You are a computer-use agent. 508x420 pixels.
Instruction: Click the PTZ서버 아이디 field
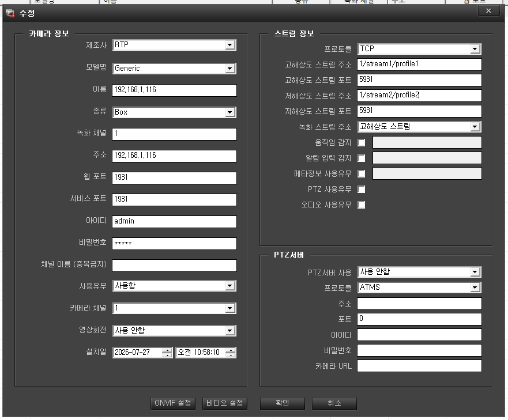[419, 335]
